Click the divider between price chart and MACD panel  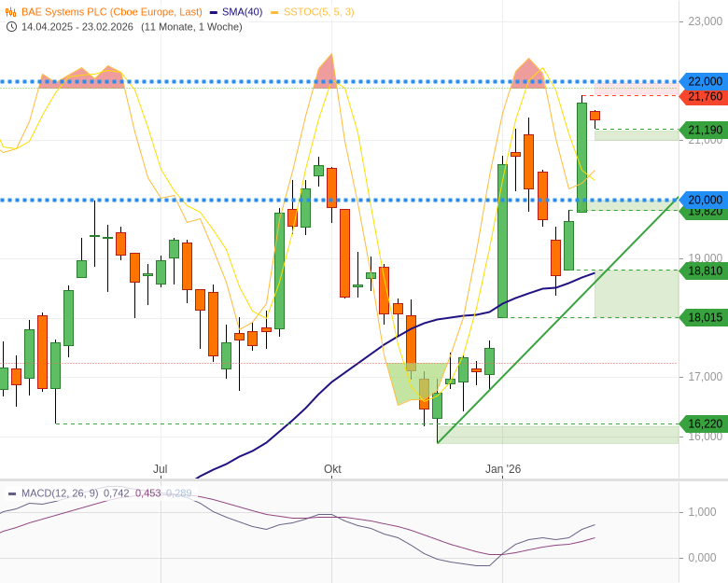click(x=364, y=480)
